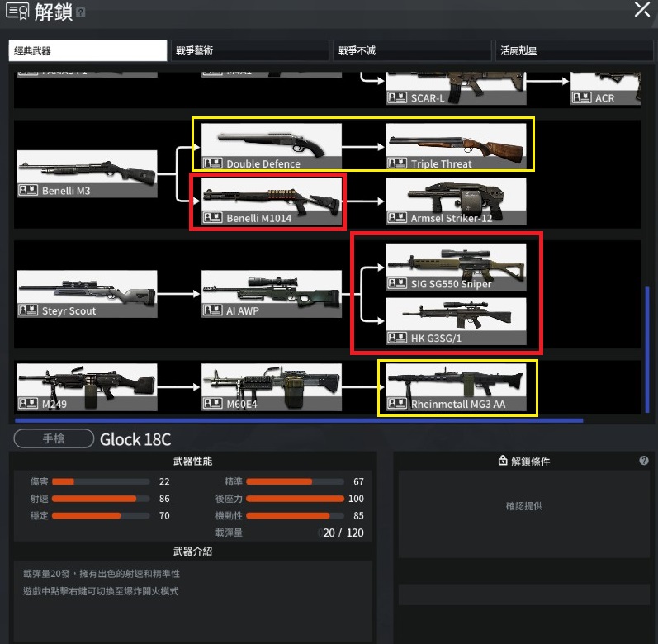Choose the Armsel Striker-12 weapon icon
This screenshot has width=658, height=644.
coord(456,201)
